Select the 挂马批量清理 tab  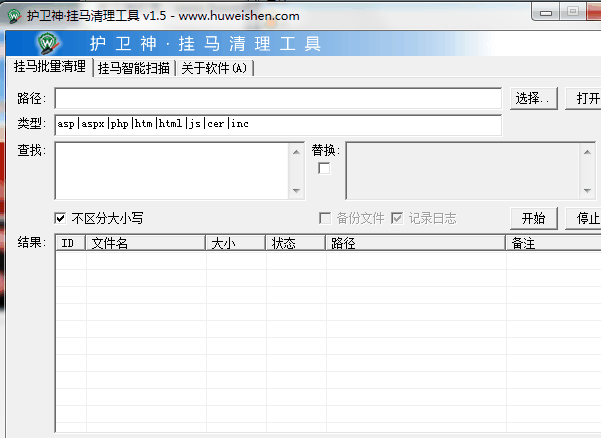pos(49,67)
